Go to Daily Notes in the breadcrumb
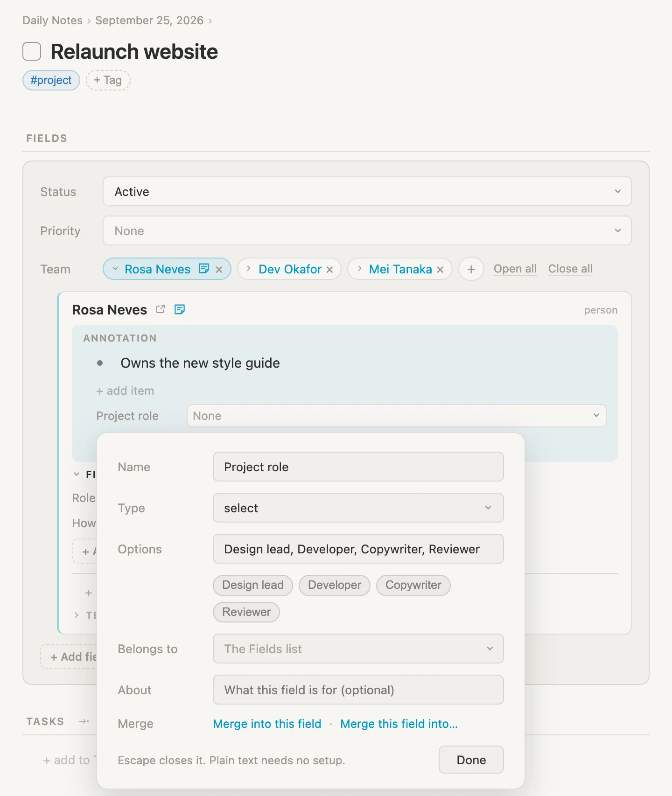The image size is (672, 796). [52, 21]
